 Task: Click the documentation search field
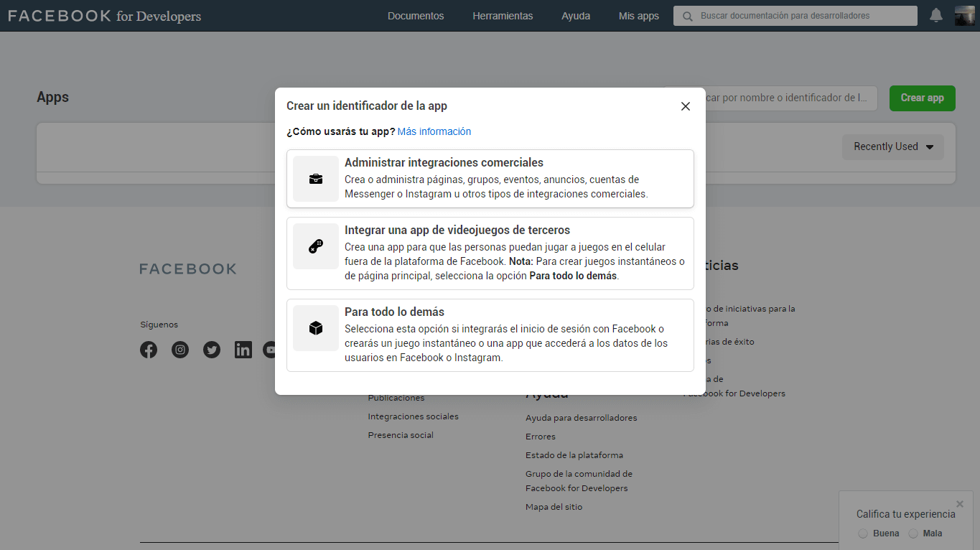(795, 16)
